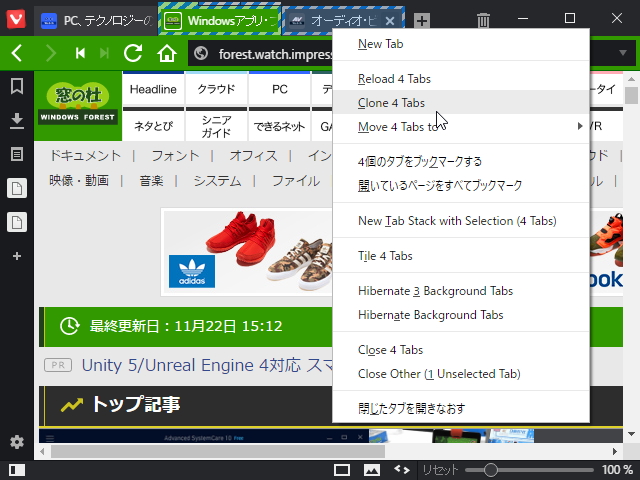Switch to the Windowsアプリ tab
Screen dimensions: 640x480
tap(220, 21)
